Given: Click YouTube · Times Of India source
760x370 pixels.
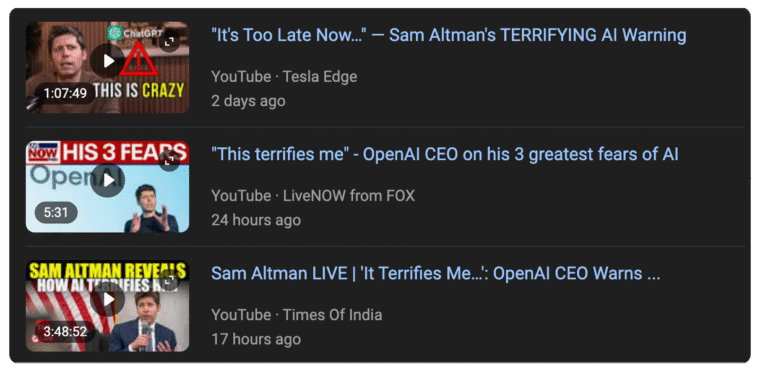Looking at the screenshot, I should click(297, 315).
